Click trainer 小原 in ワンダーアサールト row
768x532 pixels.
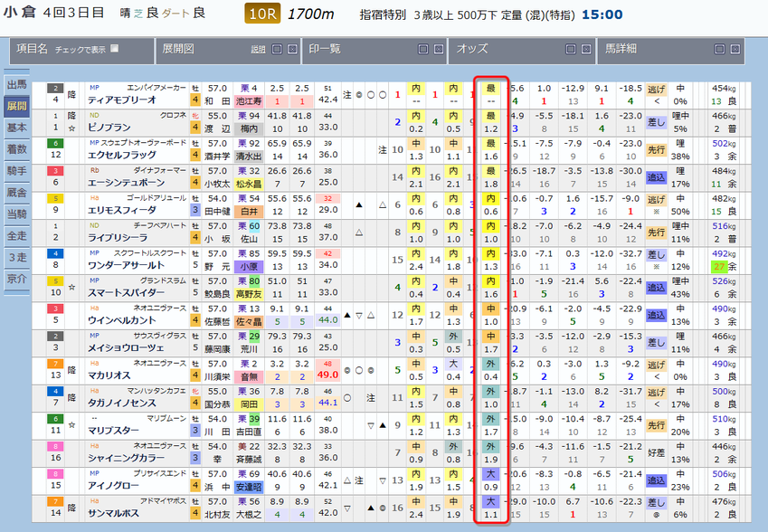point(249,267)
